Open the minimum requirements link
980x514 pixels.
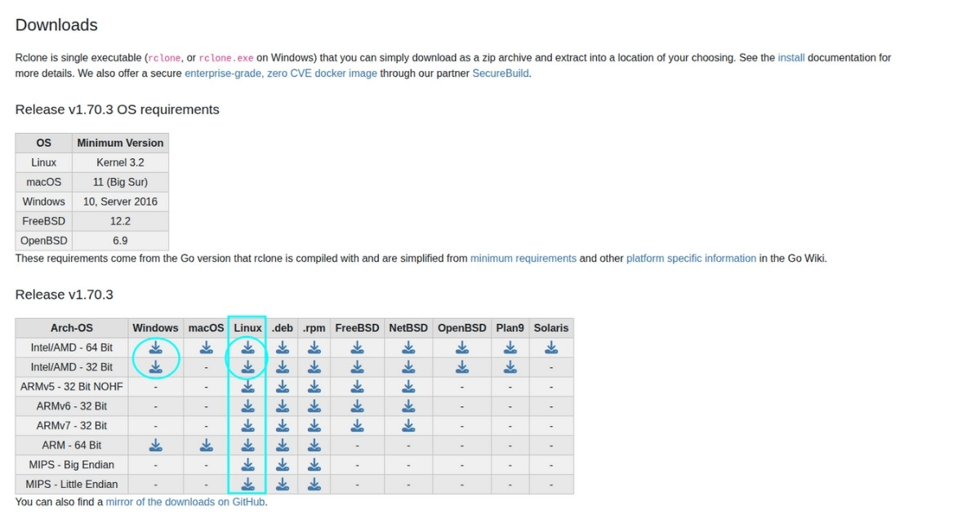pyautogui.click(x=523, y=259)
